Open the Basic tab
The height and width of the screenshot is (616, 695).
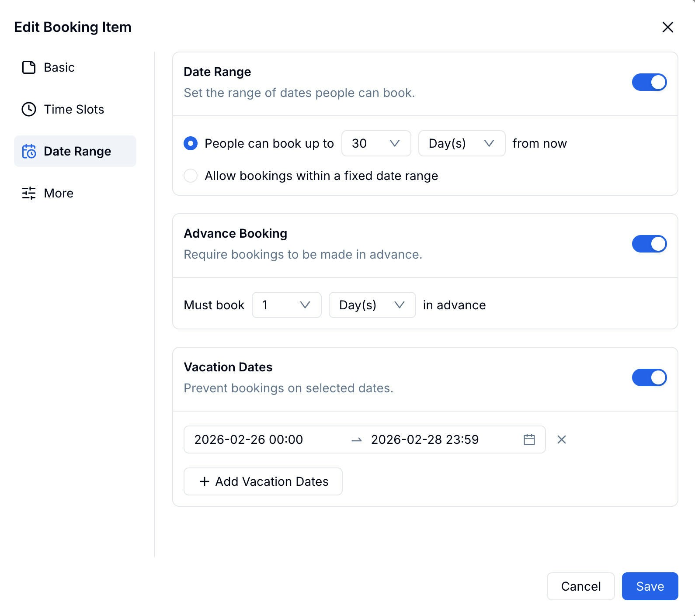pyautogui.click(x=75, y=67)
